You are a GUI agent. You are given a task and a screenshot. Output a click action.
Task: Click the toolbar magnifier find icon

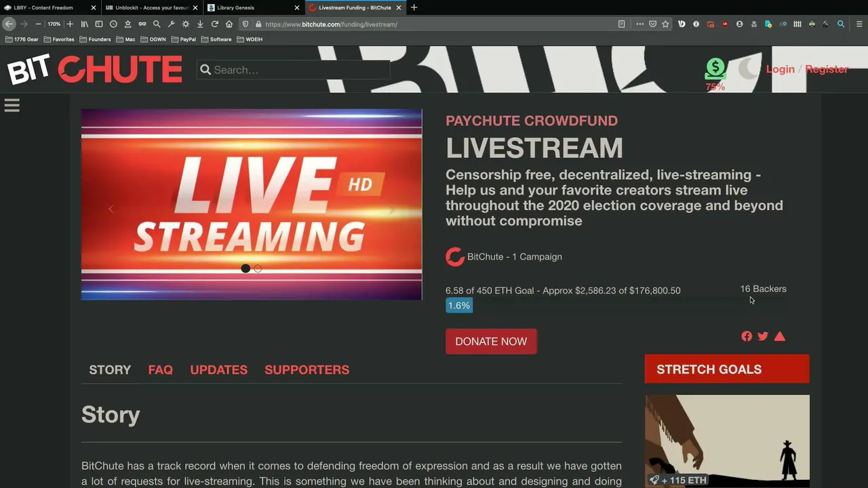point(157,24)
